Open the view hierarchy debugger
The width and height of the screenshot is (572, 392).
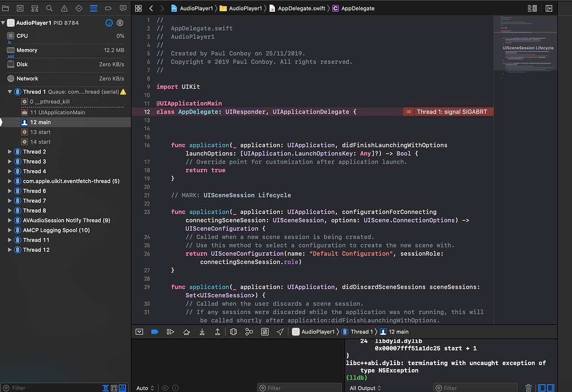click(233, 332)
